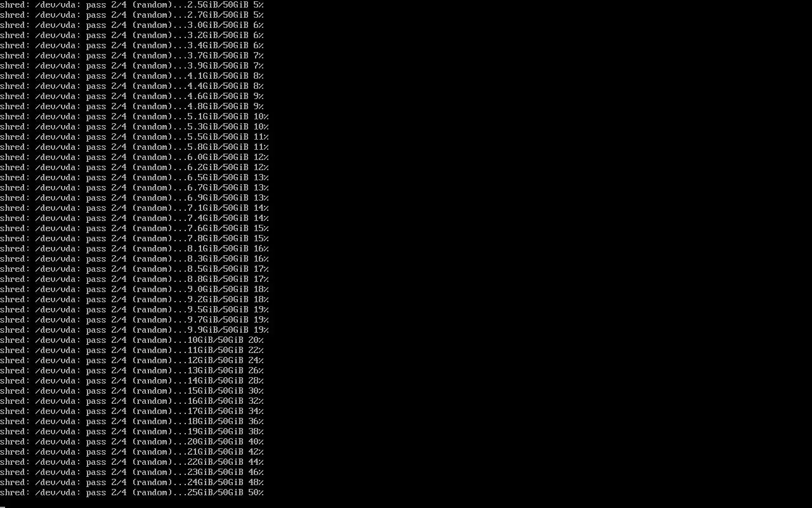Click the shred line showing 25GiB/50GiB 50%

[x=132, y=493]
